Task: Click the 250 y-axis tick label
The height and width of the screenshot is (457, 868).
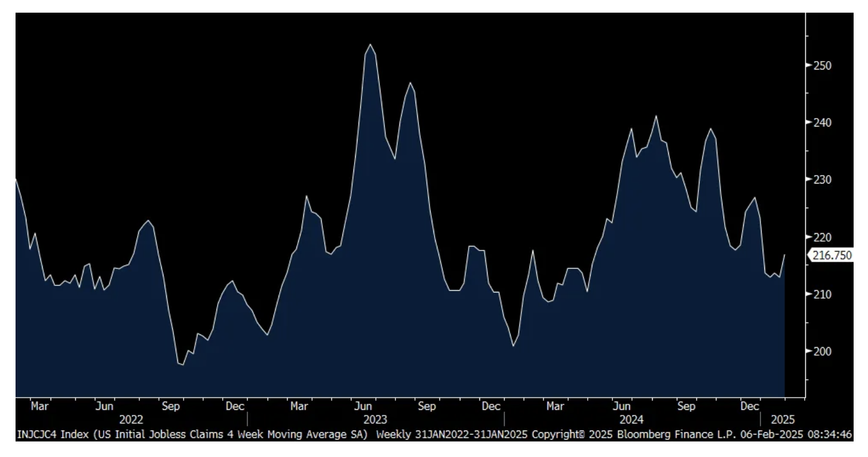Action: (x=823, y=66)
